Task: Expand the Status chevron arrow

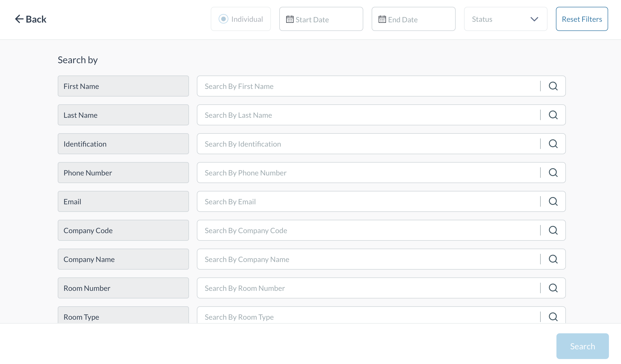Action: pyautogui.click(x=534, y=19)
